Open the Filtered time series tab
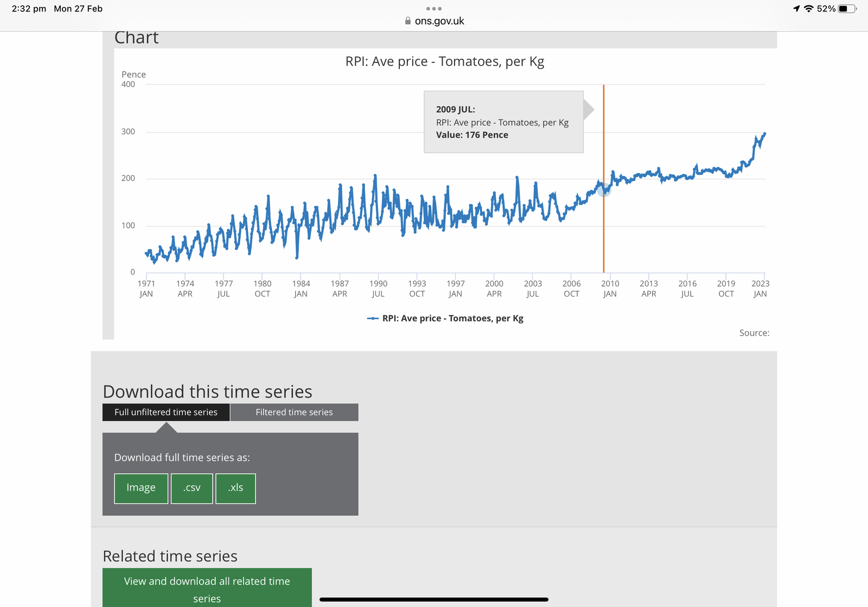 pyautogui.click(x=294, y=412)
